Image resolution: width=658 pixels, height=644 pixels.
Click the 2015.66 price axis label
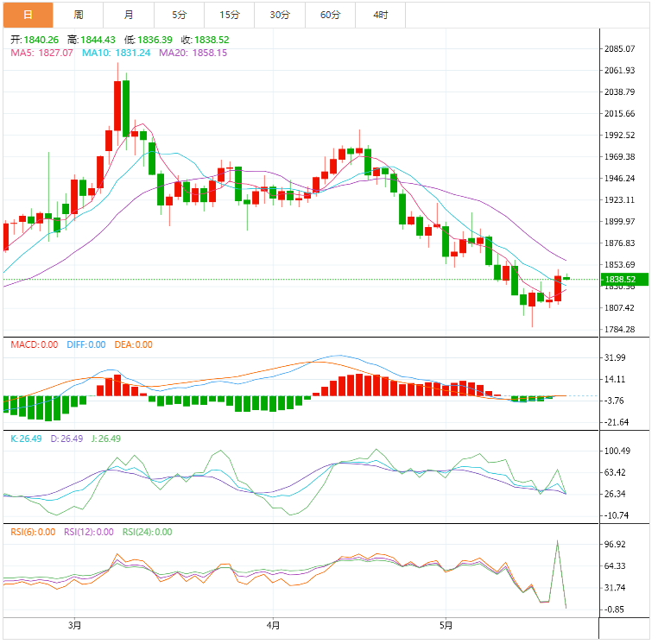[x=619, y=114]
